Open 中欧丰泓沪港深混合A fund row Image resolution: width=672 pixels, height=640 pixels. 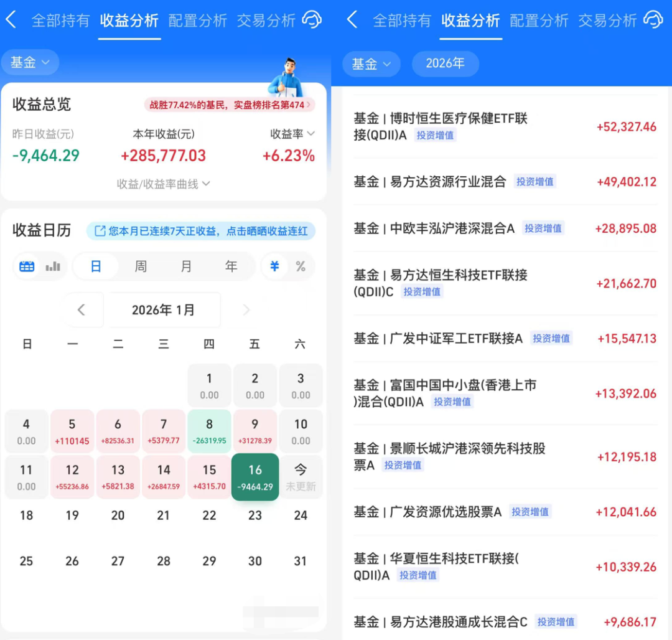[505, 228]
